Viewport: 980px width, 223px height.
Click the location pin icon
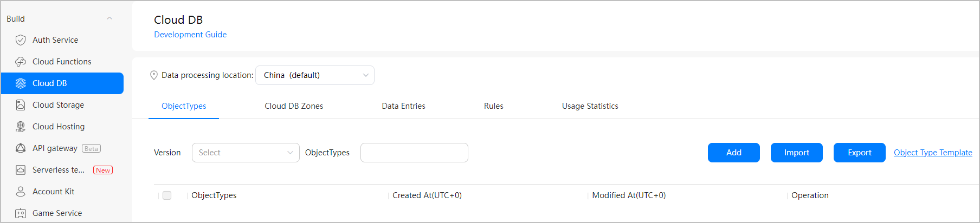pyautogui.click(x=154, y=75)
